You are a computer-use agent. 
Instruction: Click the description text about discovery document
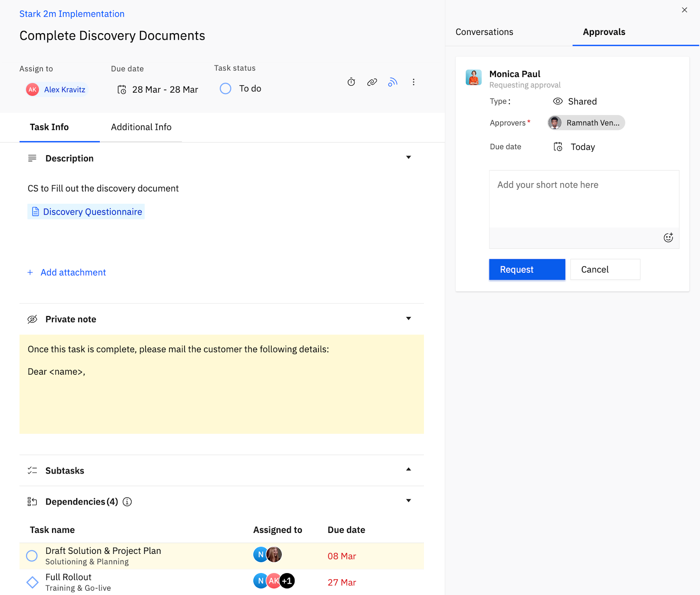[x=103, y=188]
